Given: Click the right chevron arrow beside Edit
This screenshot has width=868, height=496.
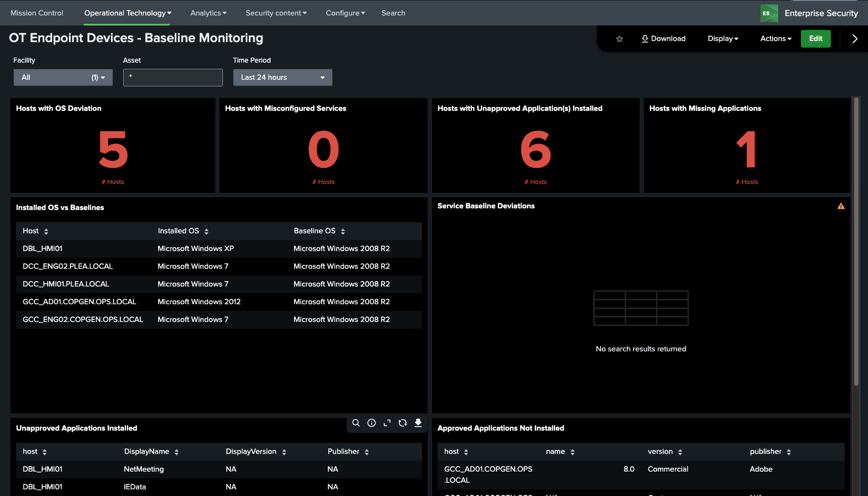Looking at the screenshot, I should pyautogui.click(x=854, y=39).
